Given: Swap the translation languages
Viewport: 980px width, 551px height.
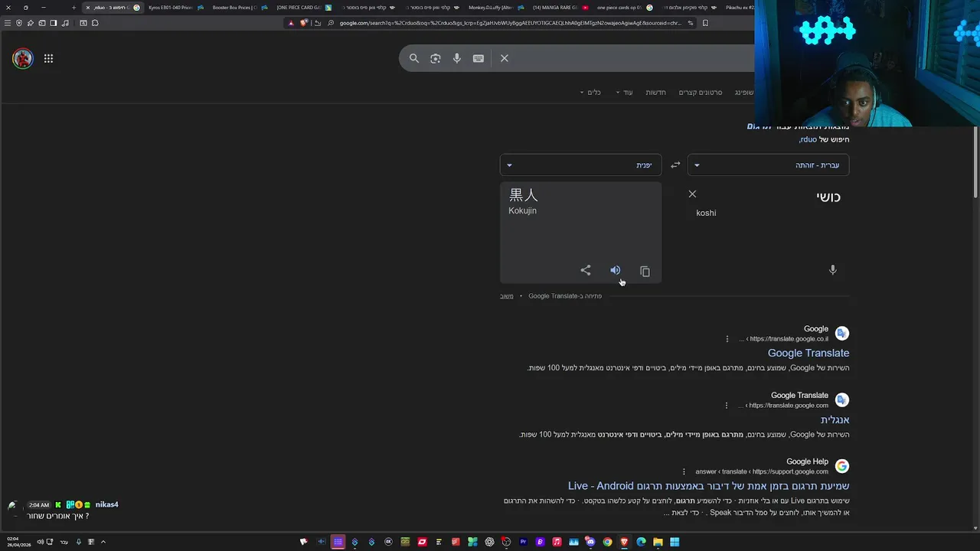Looking at the screenshot, I should point(675,165).
